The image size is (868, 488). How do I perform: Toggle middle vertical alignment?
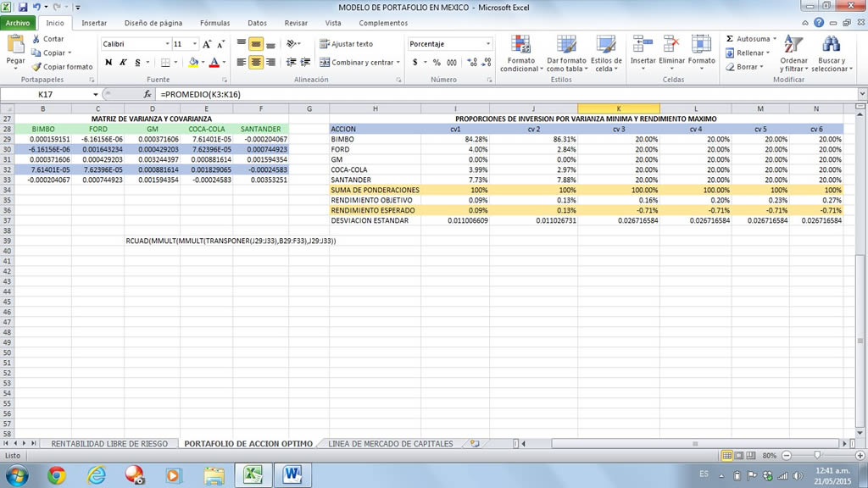[256, 44]
